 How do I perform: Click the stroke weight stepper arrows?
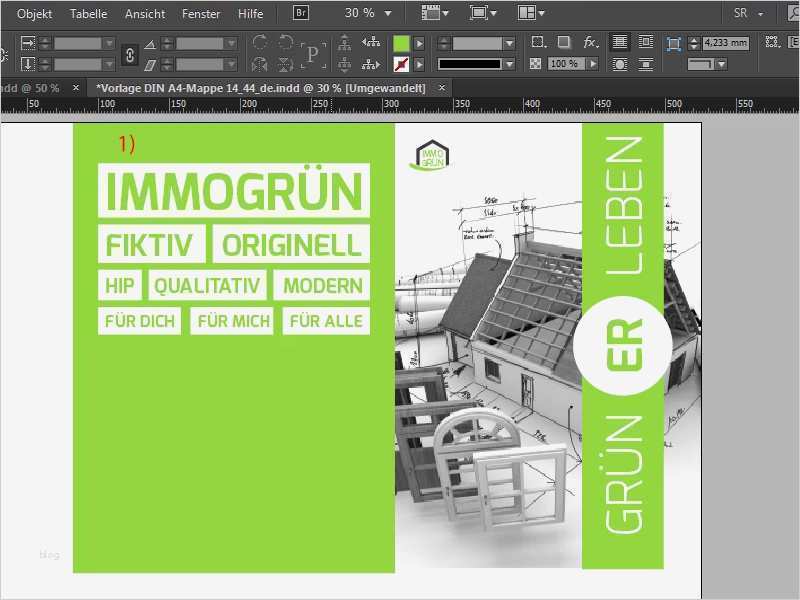(x=444, y=43)
